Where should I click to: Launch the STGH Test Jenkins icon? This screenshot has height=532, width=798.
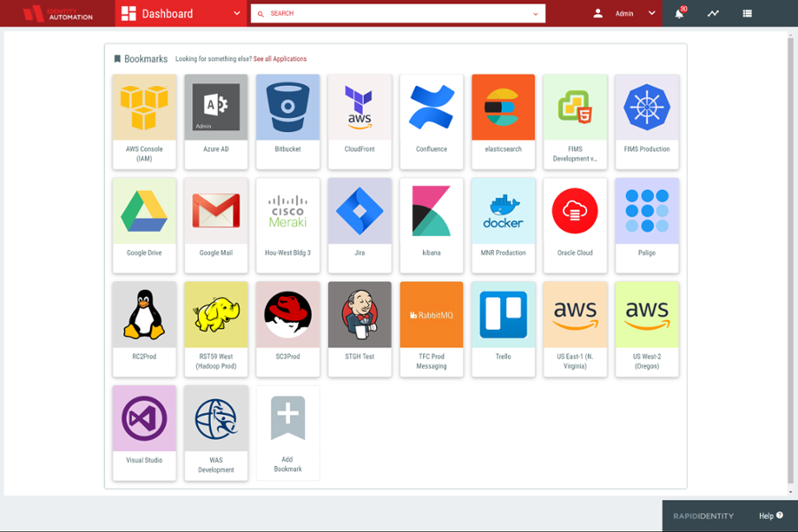click(359, 315)
